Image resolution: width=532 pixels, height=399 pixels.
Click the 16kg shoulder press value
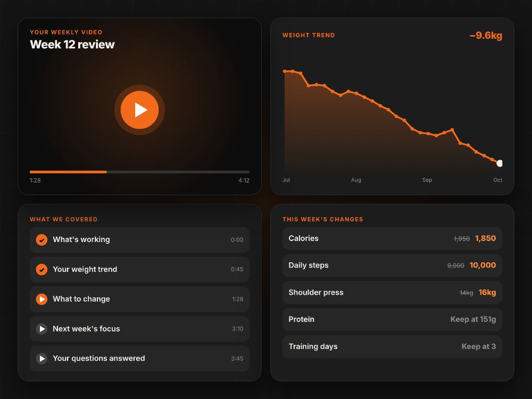pos(487,293)
